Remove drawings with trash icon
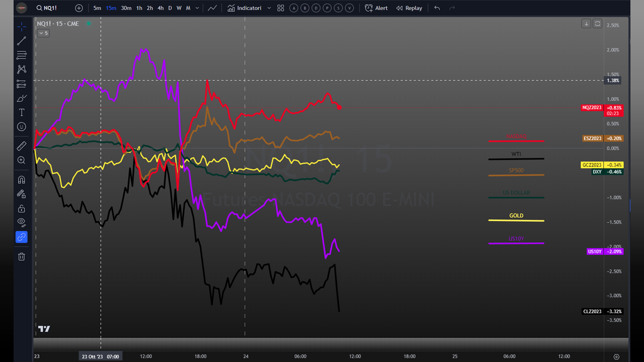The height and width of the screenshot is (362, 644). coord(22,256)
